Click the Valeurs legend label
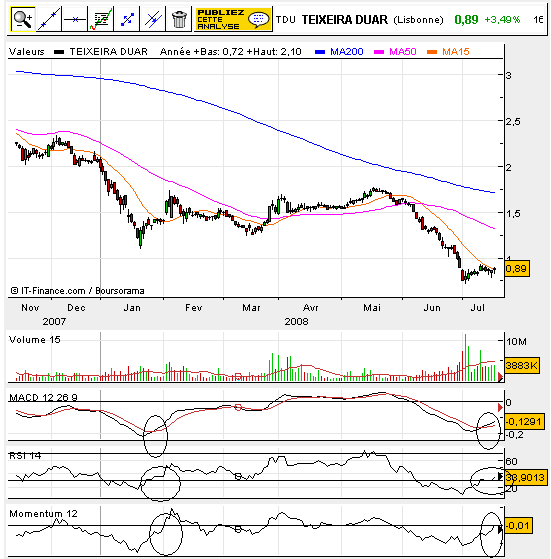This screenshot has width=551, height=559. coord(27,52)
